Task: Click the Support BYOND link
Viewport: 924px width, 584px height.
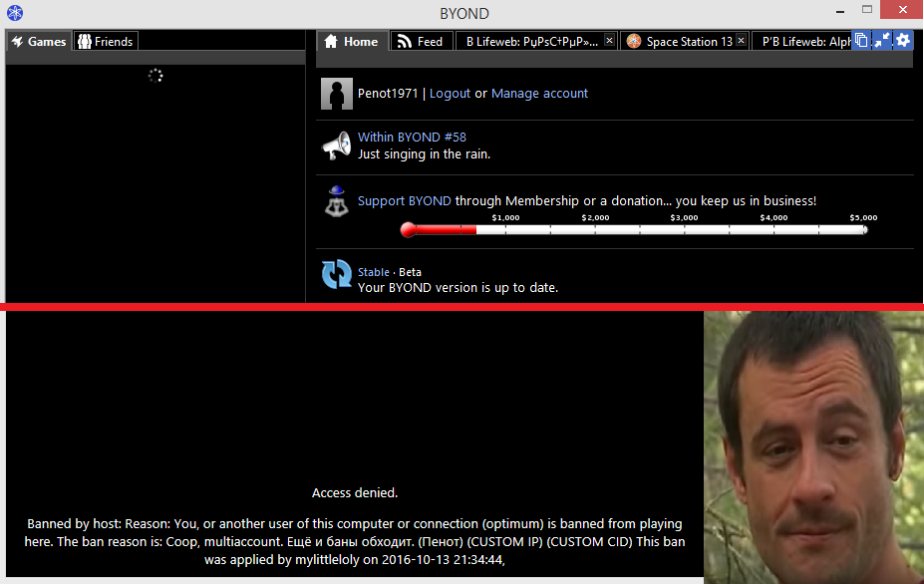Action: [x=405, y=201]
